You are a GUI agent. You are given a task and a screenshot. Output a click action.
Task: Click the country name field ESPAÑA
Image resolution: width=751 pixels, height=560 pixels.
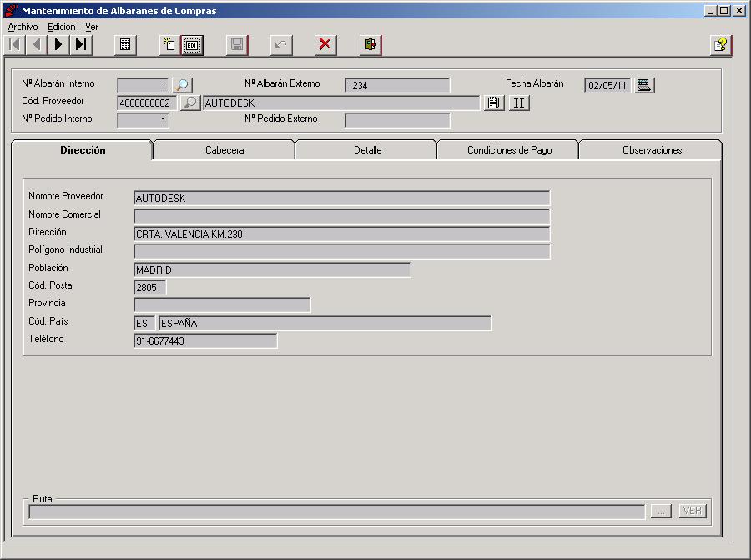click(325, 323)
